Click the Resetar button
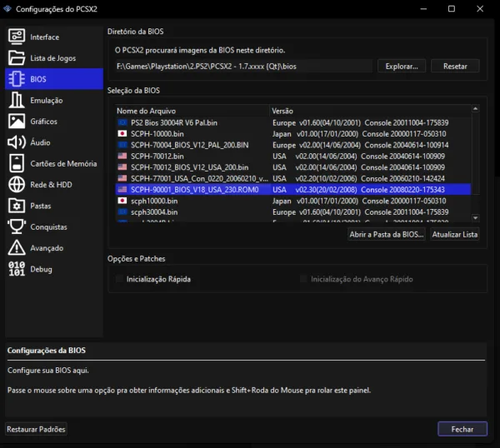The image size is (500, 448). click(x=455, y=66)
